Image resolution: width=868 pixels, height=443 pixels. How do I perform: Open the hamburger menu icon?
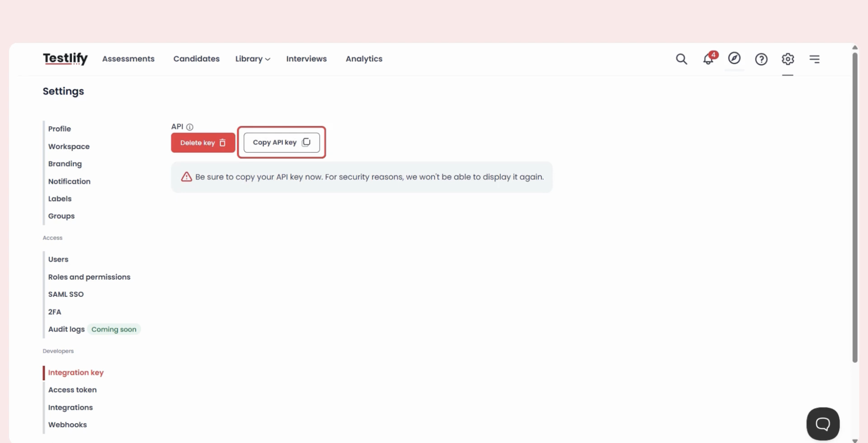815,59
